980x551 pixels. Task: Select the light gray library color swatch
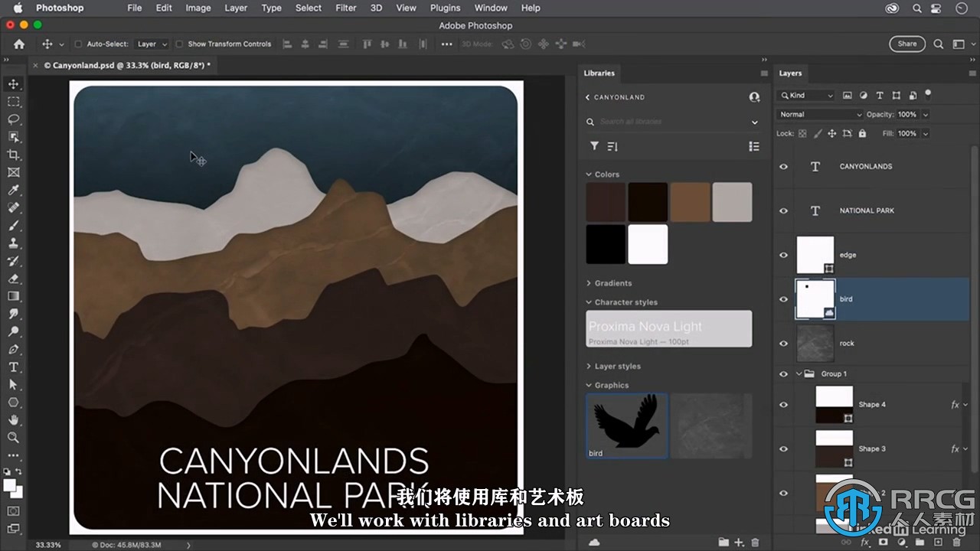(732, 202)
